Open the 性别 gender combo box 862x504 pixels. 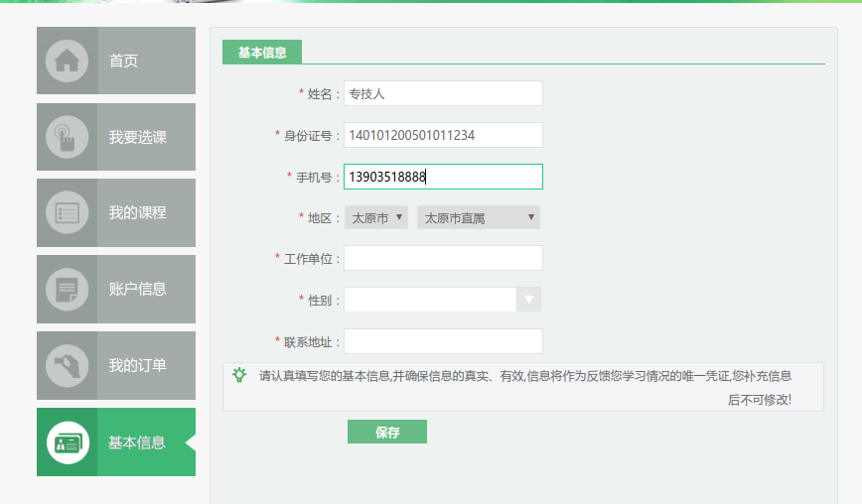pyautogui.click(x=443, y=300)
